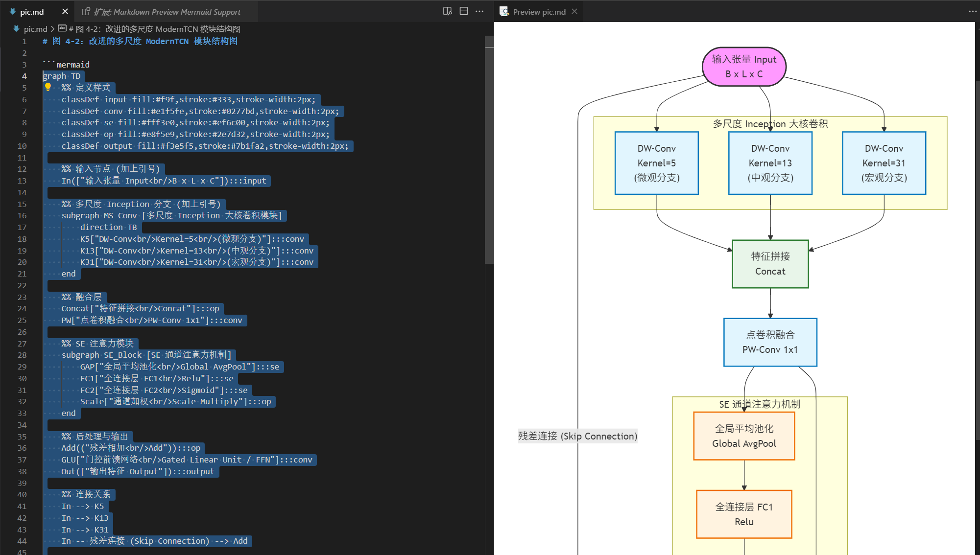Click the DW-Conv Kernel=13 node in preview
Viewport: 980px width, 555px height.
coord(770,163)
